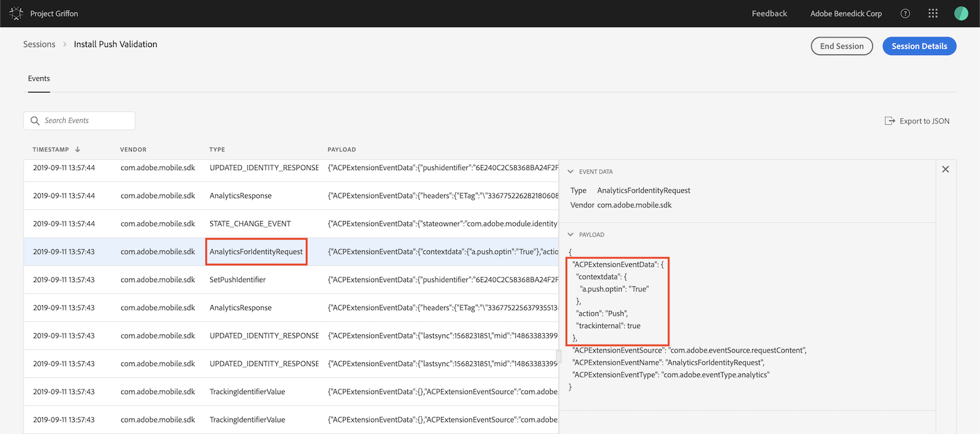Viewport: 980px width, 434px height.
Task: Click the timestamp of the SetPushIdentifier row
Action: 64,280
